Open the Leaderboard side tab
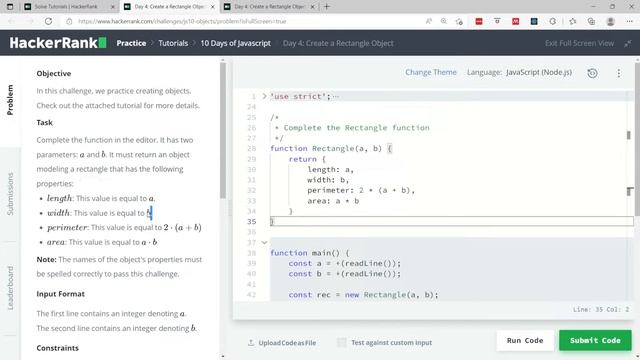 click(10, 288)
